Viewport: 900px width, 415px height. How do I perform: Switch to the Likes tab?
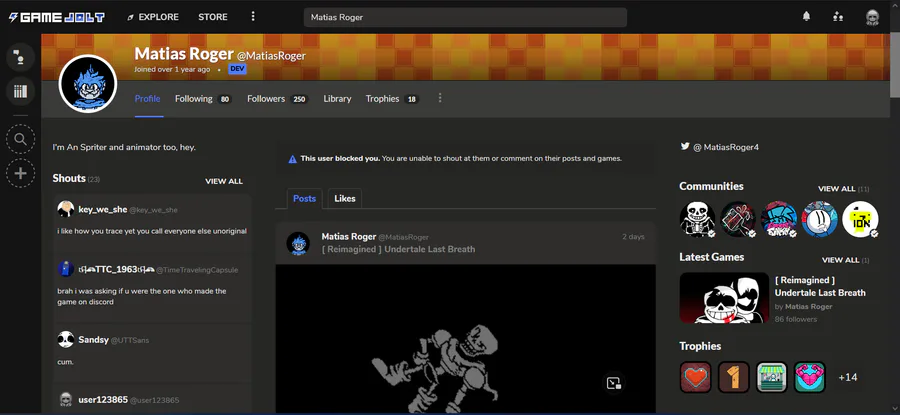tap(345, 199)
